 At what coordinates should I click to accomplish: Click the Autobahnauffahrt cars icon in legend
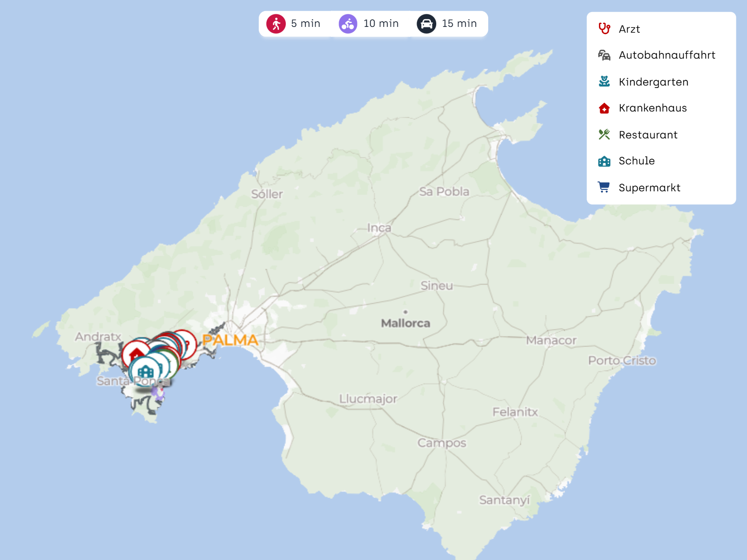click(x=604, y=55)
